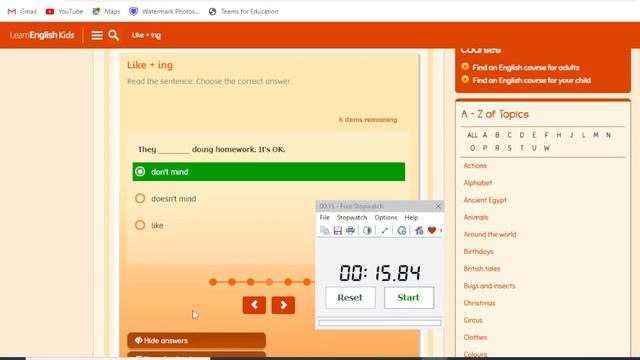The width and height of the screenshot is (640, 360).
Task: Open the Alphabet topic
Action: tap(478, 183)
